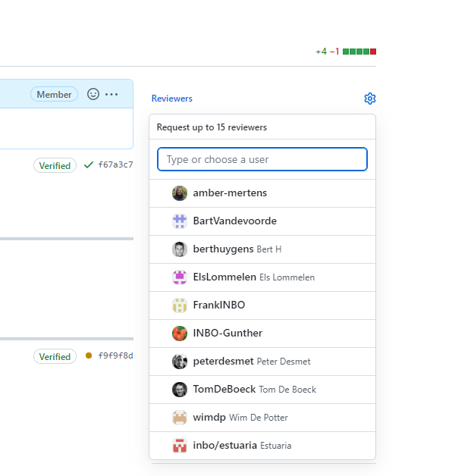Click the pending yellow dot for f9f9f8d

pyautogui.click(x=89, y=355)
